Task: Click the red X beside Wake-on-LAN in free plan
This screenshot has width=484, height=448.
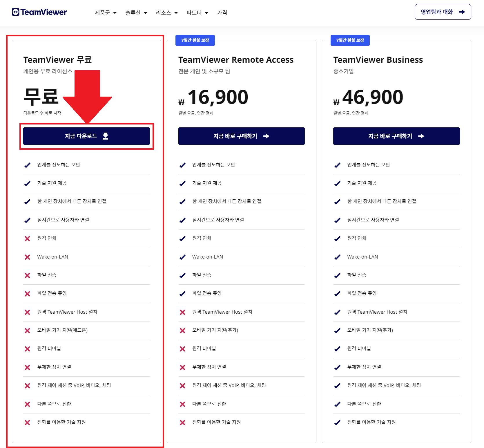Action: [28, 257]
